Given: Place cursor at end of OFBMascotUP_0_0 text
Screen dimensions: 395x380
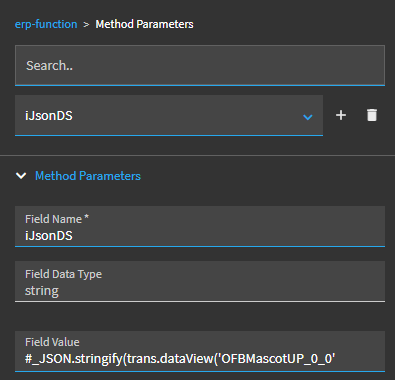Looking at the screenshot, I should [335, 359].
